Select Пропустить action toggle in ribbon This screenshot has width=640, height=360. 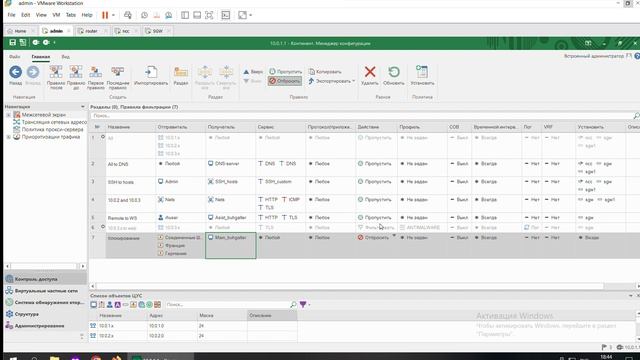[x=285, y=72]
